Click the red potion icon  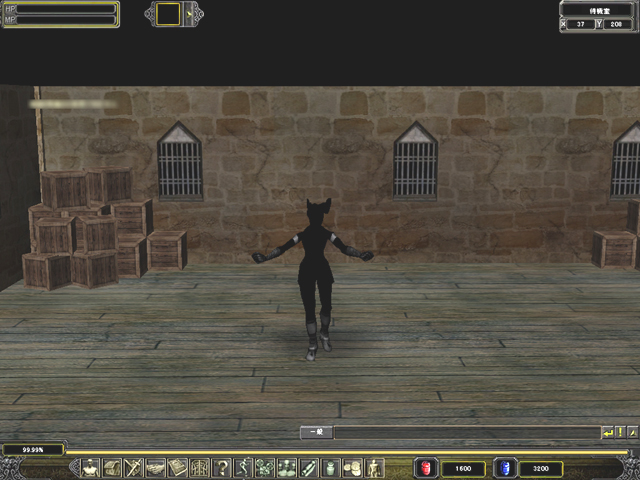tap(423, 468)
